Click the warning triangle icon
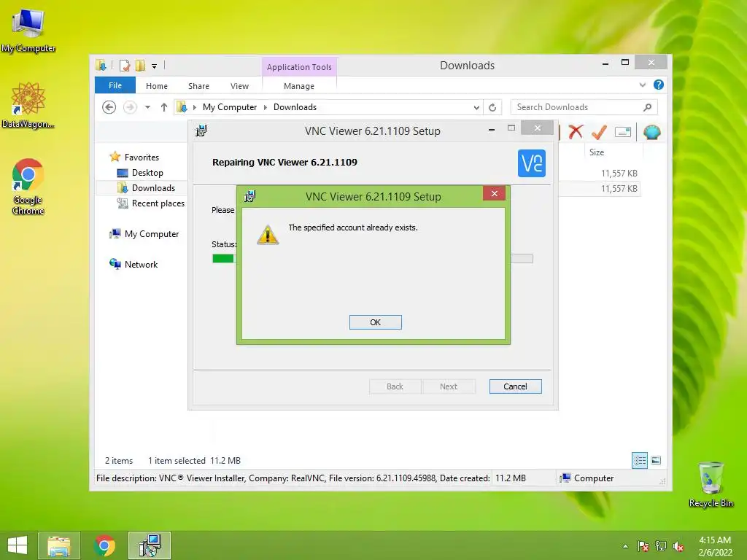Screen dimensions: 747x560 pos(268,235)
